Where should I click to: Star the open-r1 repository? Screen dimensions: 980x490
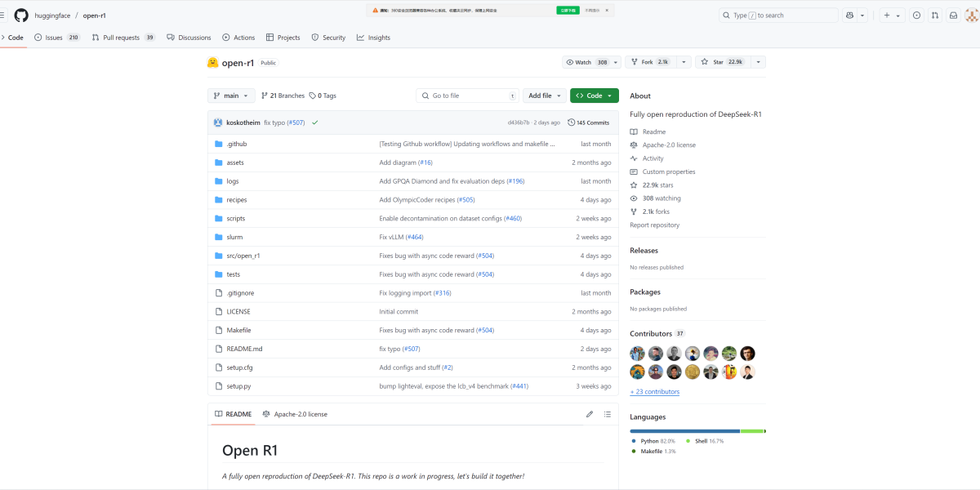click(x=722, y=62)
